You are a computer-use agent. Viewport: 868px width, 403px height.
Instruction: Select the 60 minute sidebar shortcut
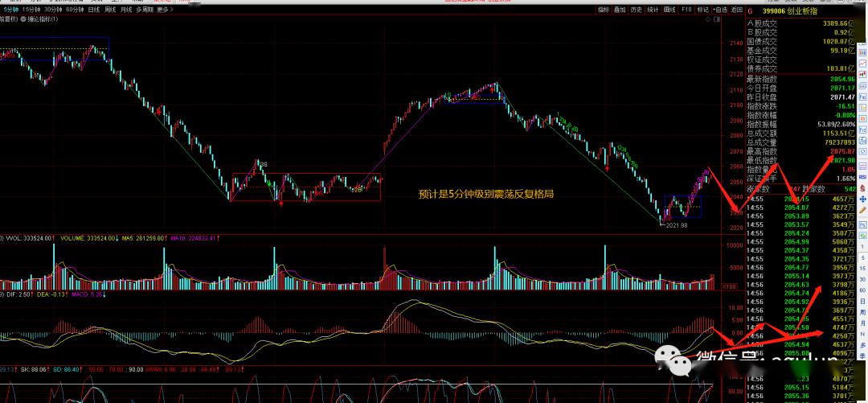click(862, 290)
